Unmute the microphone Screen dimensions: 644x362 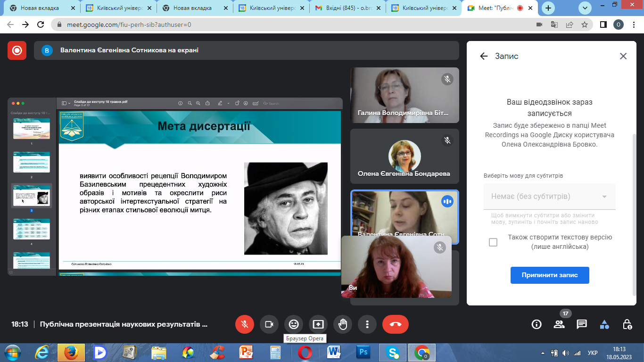[x=245, y=324]
